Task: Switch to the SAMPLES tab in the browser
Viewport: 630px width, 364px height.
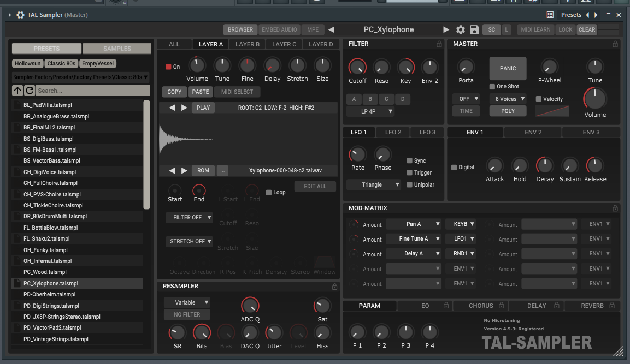Action: tap(117, 49)
